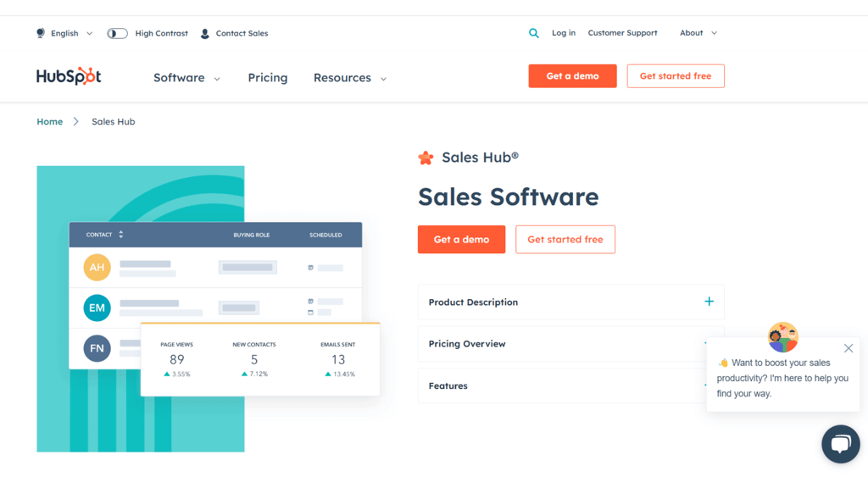This screenshot has width=868, height=488.
Task: Click the Sales Hub sprocket icon
Action: tap(426, 158)
